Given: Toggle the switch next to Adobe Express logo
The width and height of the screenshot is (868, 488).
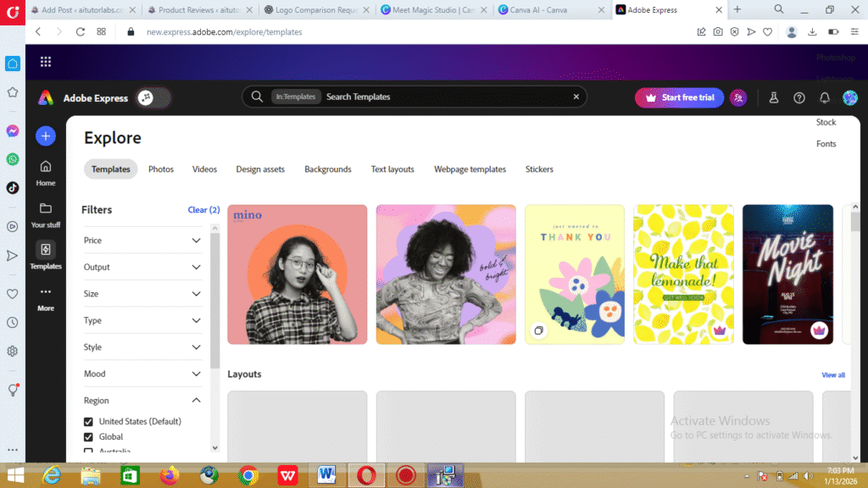Looking at the screenshot, I should pyautogui.click(x=154, y=98).
